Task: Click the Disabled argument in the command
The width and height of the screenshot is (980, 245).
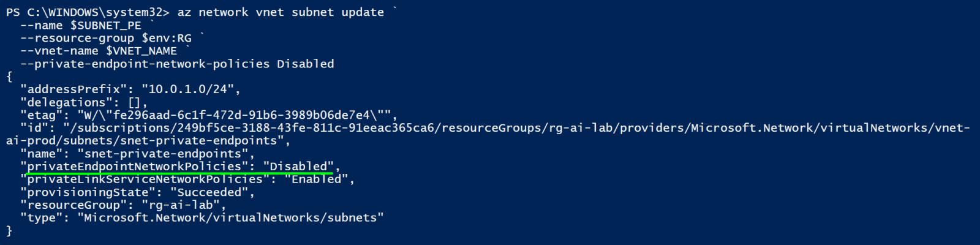Action: [x=306, y=64]
